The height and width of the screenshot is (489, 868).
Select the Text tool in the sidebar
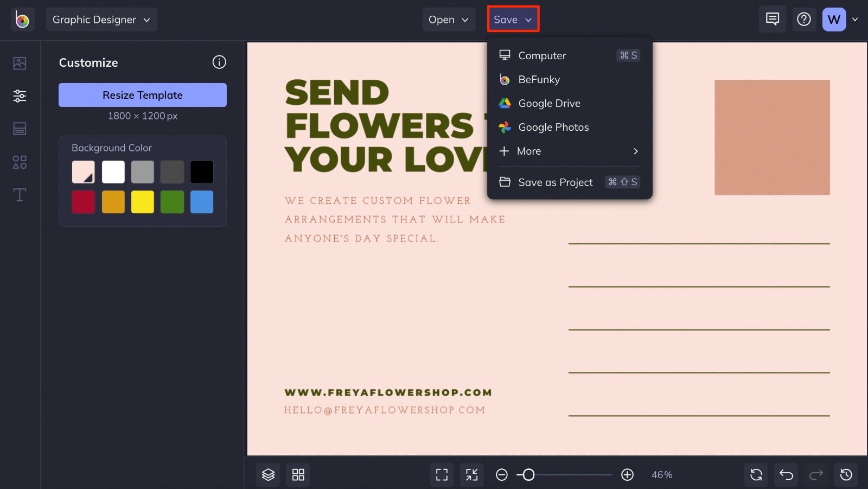click(x=20, y=195)
